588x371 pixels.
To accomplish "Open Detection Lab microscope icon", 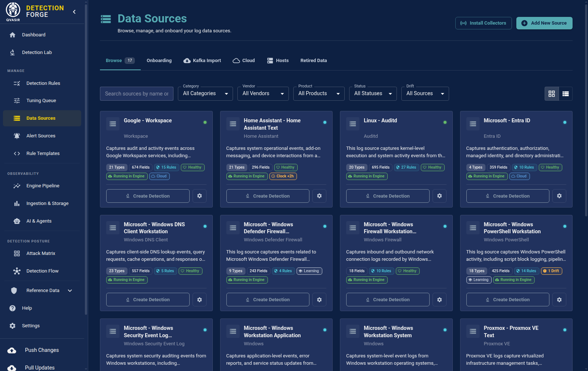I will click(x=12, y=53).
